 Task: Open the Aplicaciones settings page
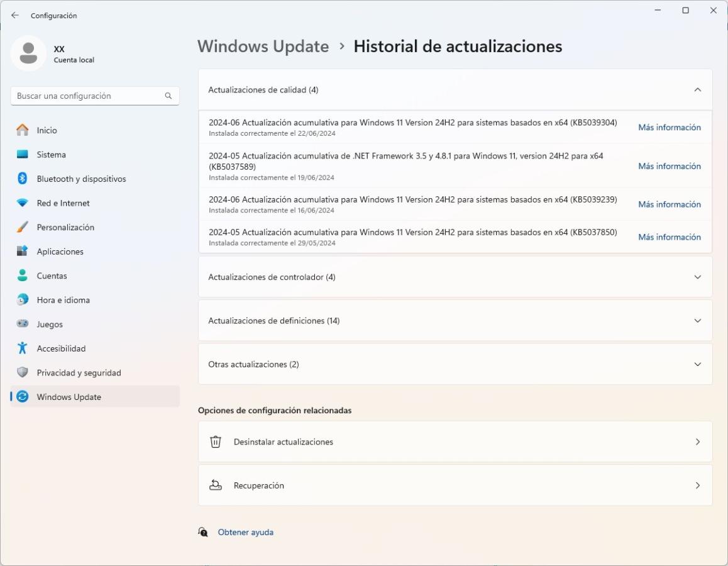(x=60, y=252)
